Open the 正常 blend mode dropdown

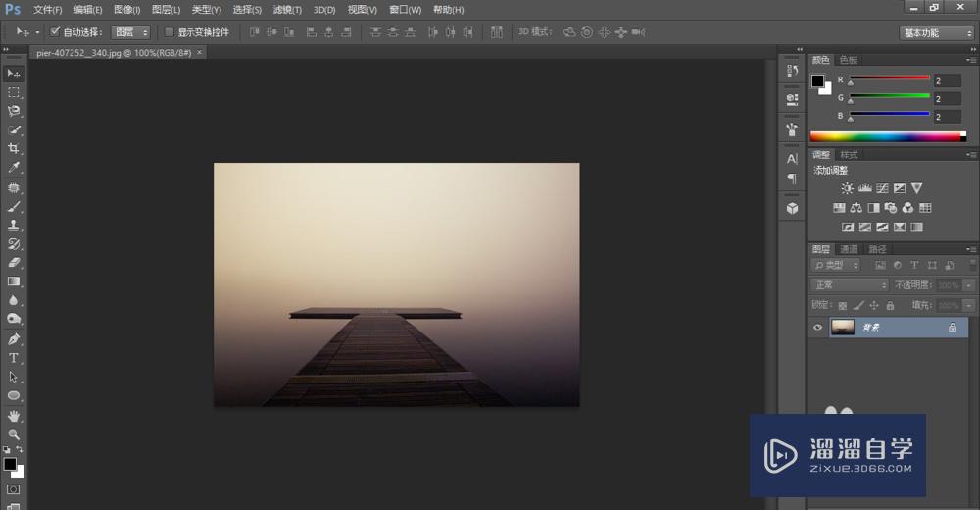pos(849,285)
